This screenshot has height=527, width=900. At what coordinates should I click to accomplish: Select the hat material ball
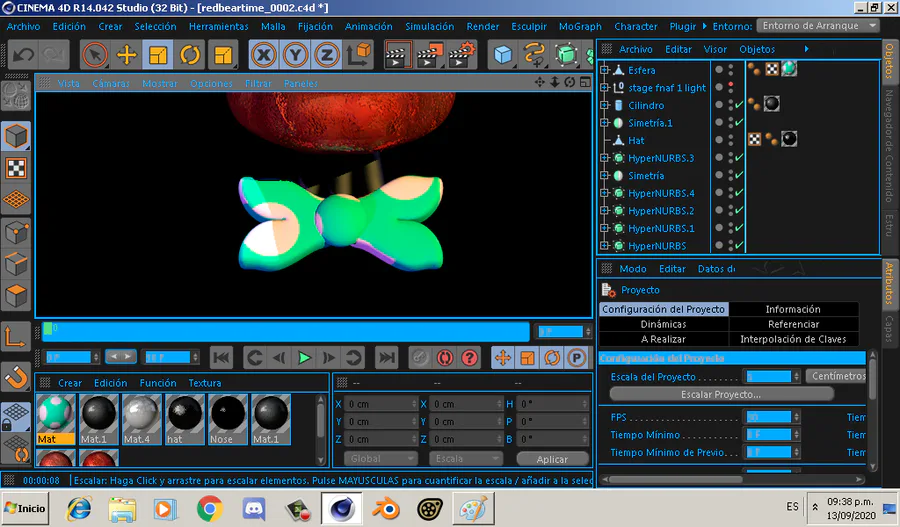[x=185, y=418]
